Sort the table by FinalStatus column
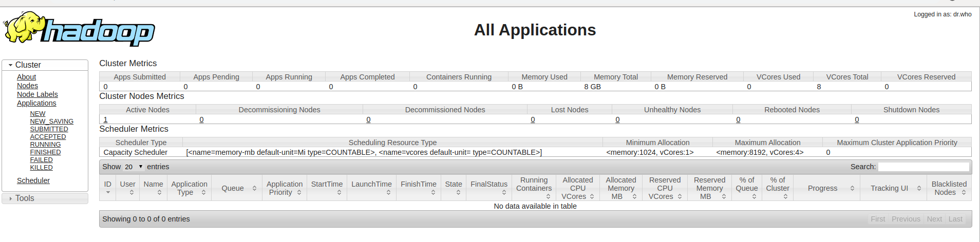 [x=489, y=188]
